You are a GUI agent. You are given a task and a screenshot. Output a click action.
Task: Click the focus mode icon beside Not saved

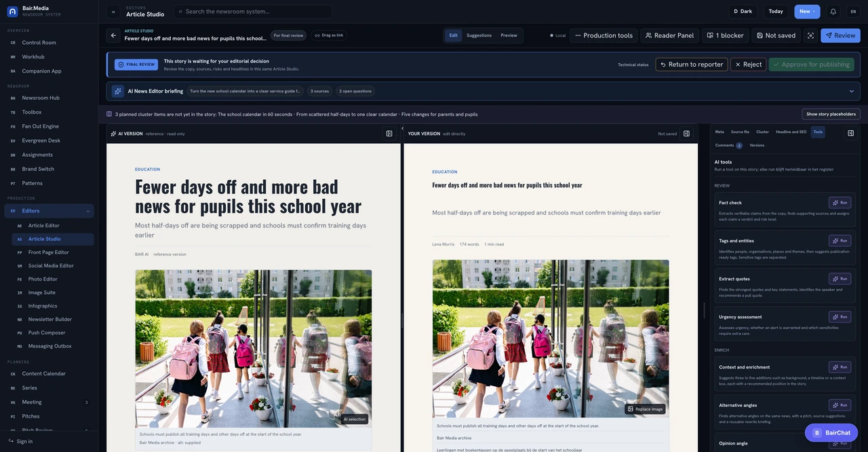click(810, 35)
